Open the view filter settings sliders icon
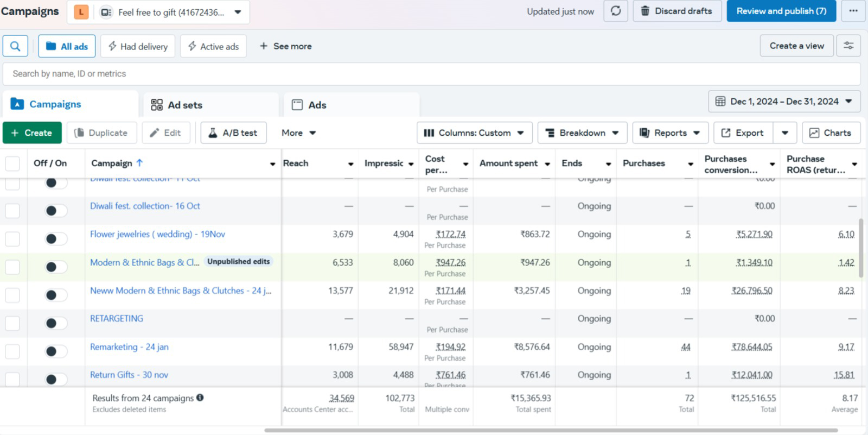The image size is (868, 435). click(x=848, y=46)
